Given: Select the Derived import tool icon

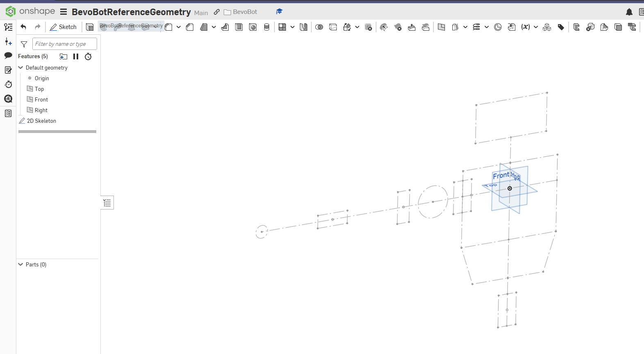Looking at the screenshot, I should tap(512, 27).
